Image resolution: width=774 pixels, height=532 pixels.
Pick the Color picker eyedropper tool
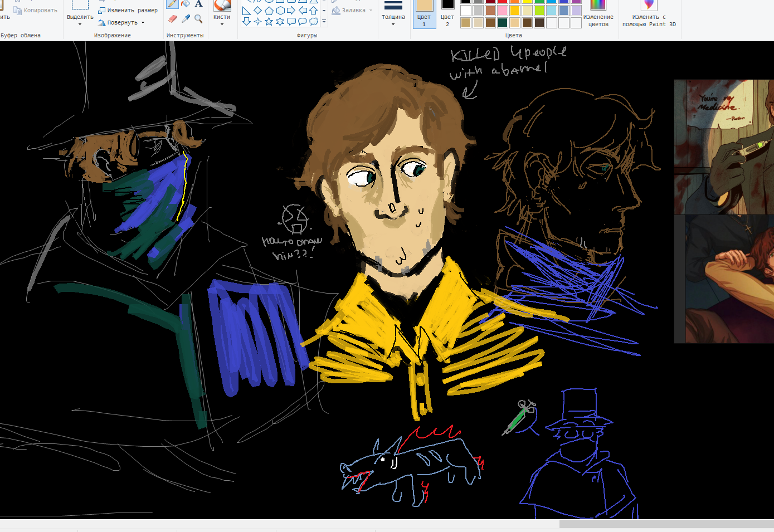tap(186, 18)
